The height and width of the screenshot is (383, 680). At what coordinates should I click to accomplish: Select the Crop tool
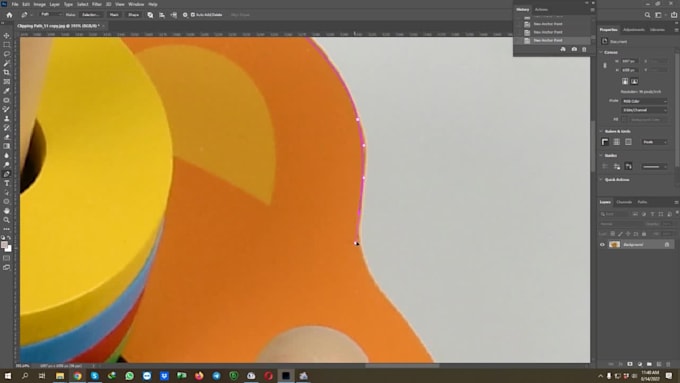(7, 72)
